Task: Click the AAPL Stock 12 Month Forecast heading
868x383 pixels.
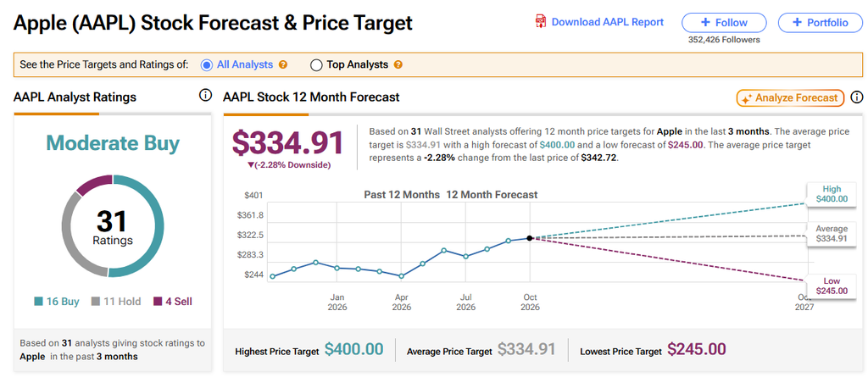Action: [x=311, y=97]
